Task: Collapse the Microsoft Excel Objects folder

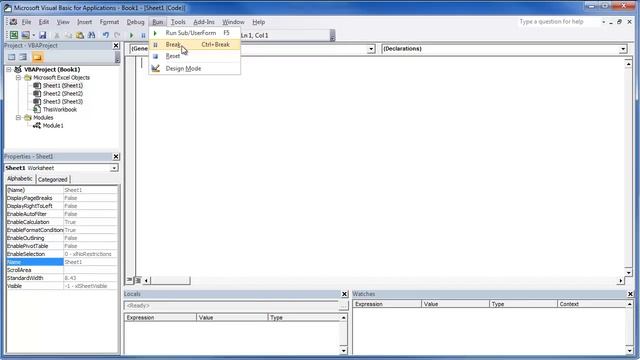Action: [x=18, y=78]
